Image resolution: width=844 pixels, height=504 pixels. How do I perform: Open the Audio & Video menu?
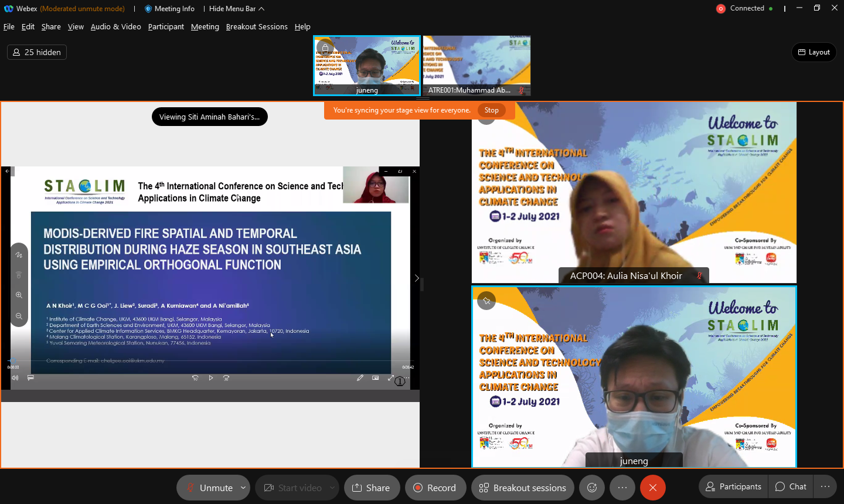pos(115,27)
